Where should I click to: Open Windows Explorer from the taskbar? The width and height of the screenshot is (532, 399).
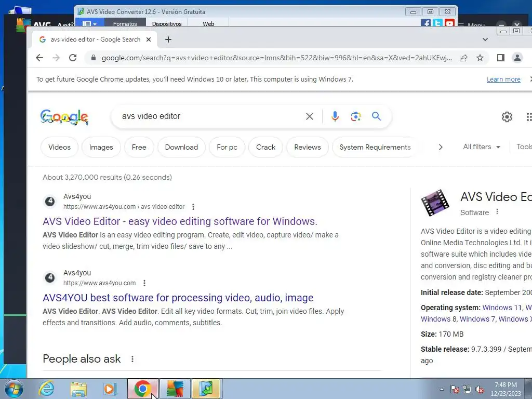pos(78,389)
